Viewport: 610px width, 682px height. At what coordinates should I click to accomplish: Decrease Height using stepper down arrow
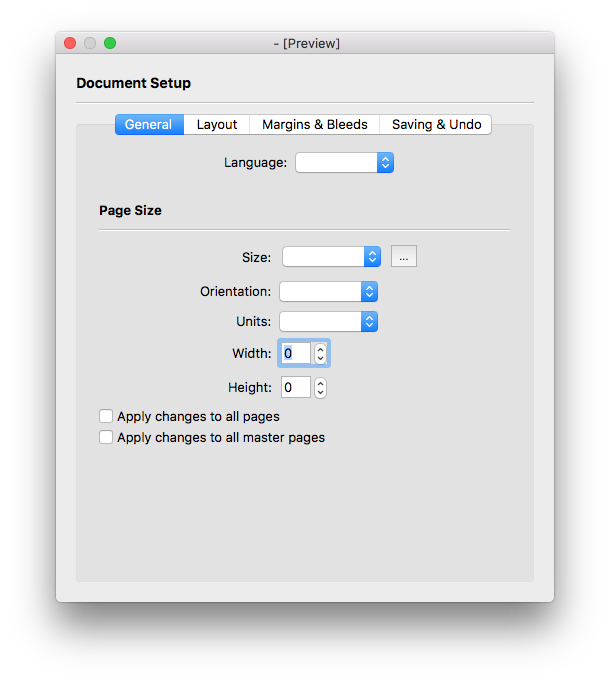click(x=320, y=393)
